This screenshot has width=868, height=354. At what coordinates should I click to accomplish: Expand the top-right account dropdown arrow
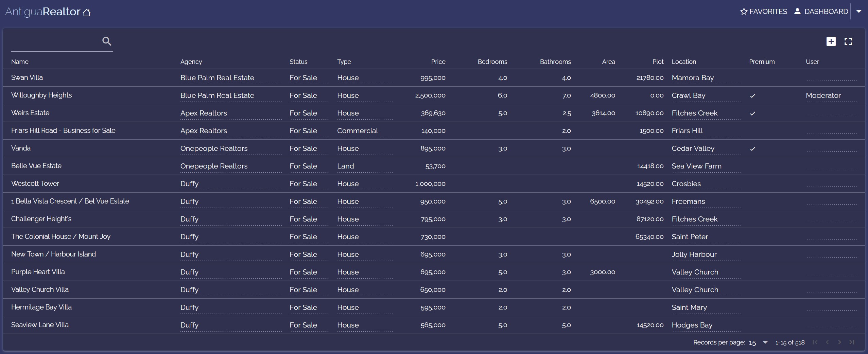pyautogui.click(x=859, y=12)
